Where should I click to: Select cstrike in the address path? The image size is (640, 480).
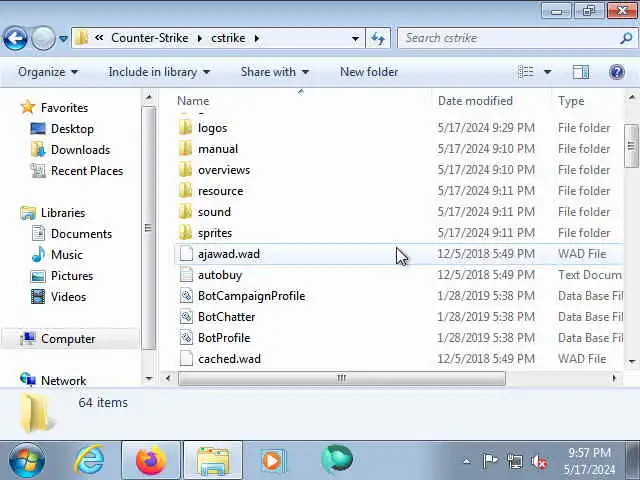point(228,38)
